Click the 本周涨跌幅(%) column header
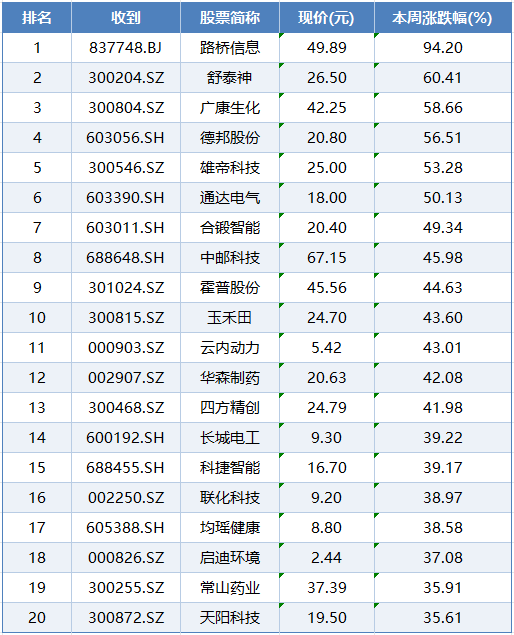 click(x=443, y=17)
